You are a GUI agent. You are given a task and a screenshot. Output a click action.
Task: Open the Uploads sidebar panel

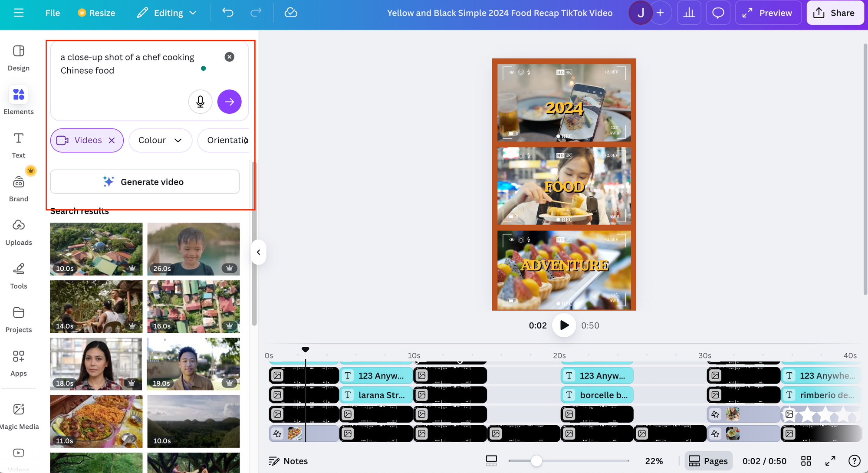[x=19, y=232]
